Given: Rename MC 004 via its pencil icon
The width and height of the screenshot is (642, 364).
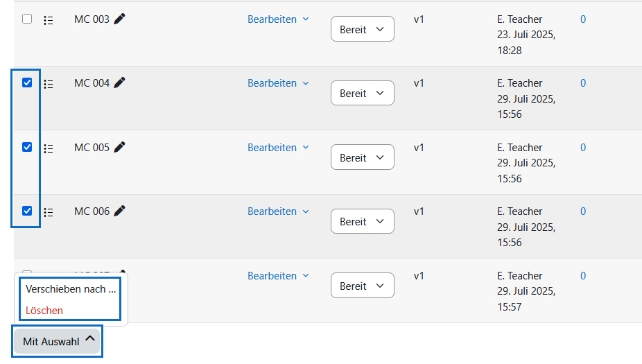Looking at the screenshot, I should (120, 83).
